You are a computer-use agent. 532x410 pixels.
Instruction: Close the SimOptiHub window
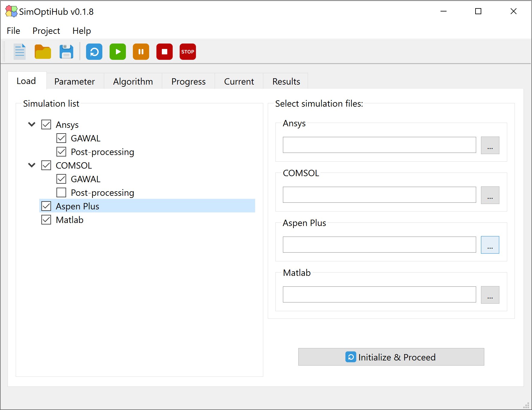click(x=513, y=11)
